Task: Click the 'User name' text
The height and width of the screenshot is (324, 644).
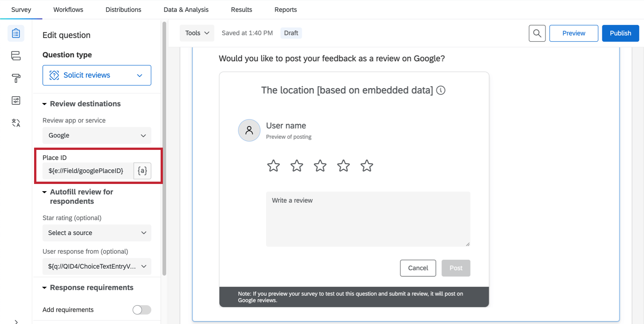Action: tap(286, 126)
